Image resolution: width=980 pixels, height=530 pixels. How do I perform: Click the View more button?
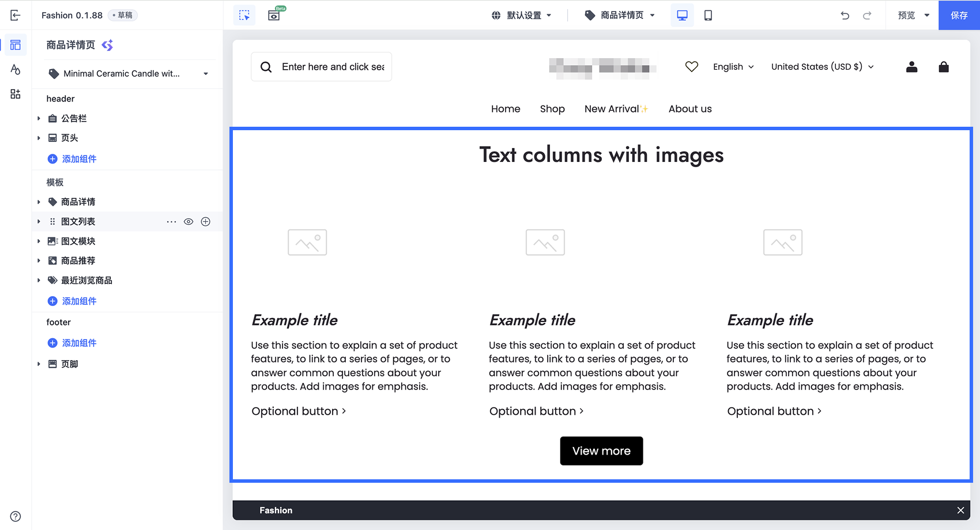(601, 451)
